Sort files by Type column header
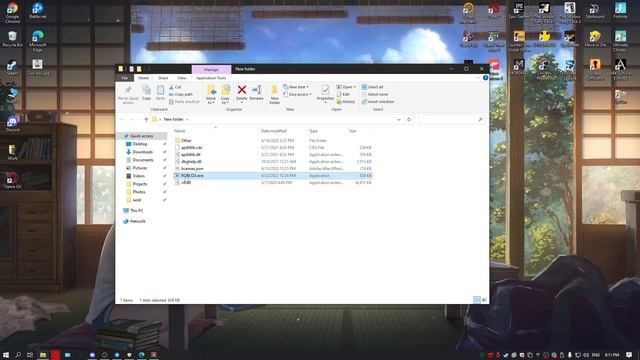This screenshot has height=360, width=640. click(313, 131)
